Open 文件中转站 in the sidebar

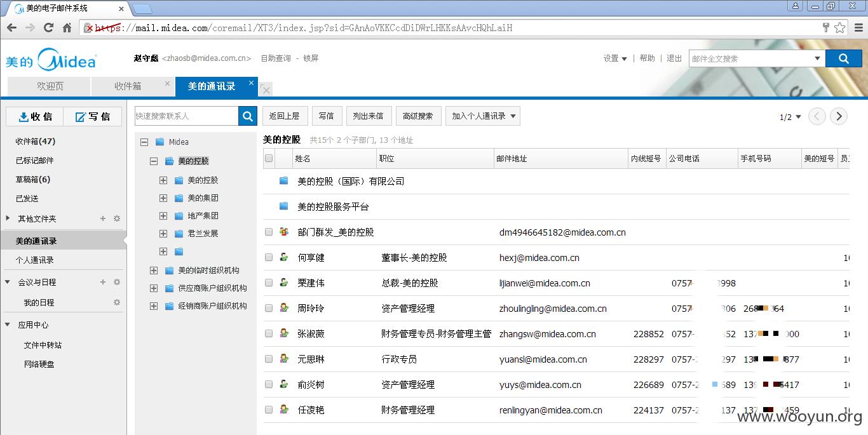click(x=43, y=345)
